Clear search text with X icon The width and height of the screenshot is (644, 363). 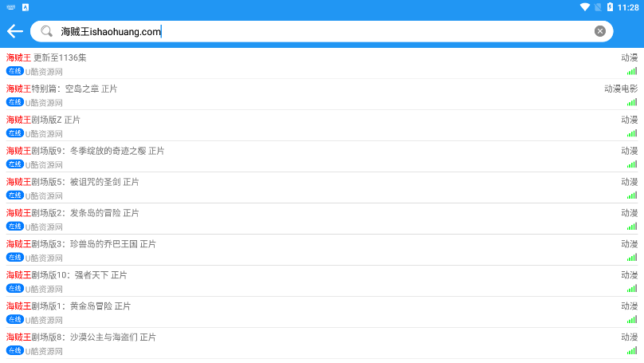coord(600,31)
